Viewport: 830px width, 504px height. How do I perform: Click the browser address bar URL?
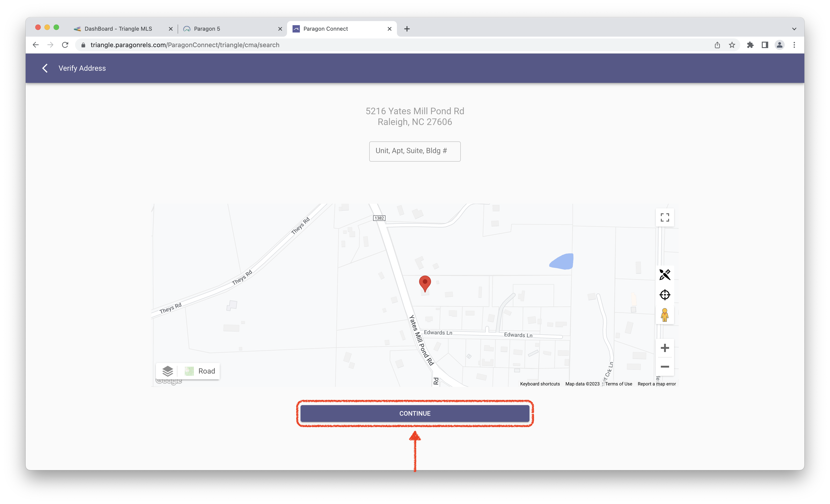[x=184, y=45]
